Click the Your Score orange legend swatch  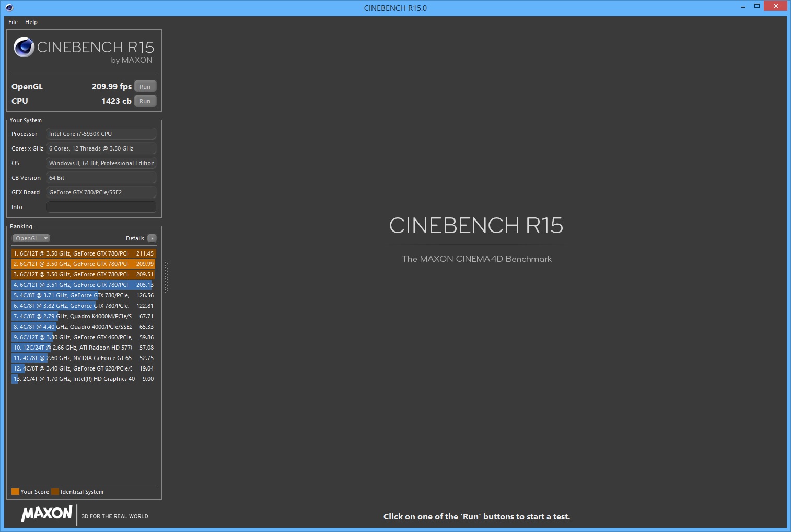click(x=15, y=491)
